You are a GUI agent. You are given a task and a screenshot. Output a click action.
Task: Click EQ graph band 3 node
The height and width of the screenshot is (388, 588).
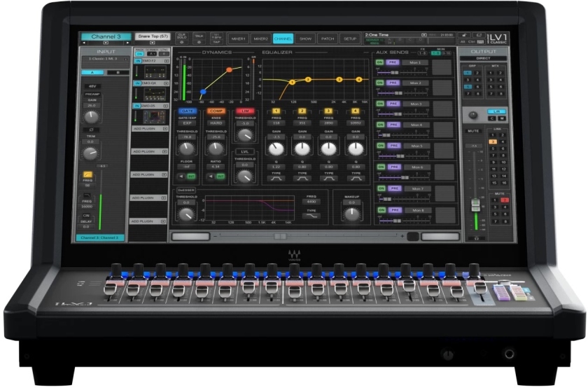point(339,80)
